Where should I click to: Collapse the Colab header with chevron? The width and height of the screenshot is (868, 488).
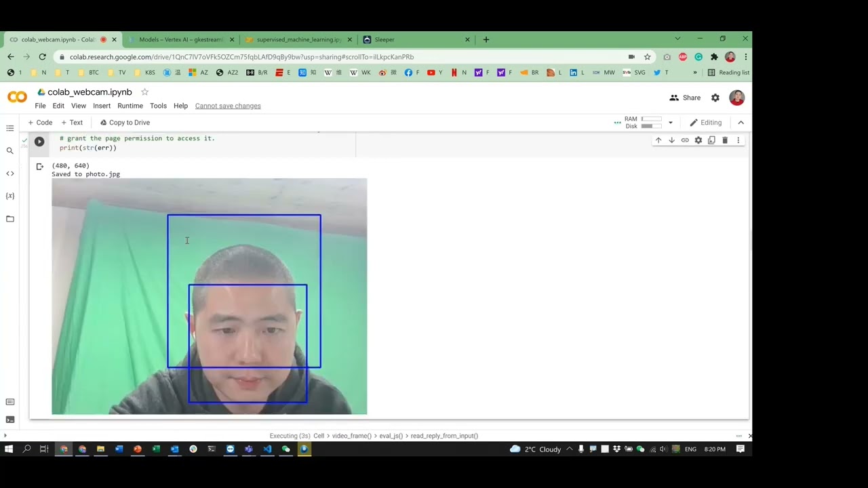(741, 123)
